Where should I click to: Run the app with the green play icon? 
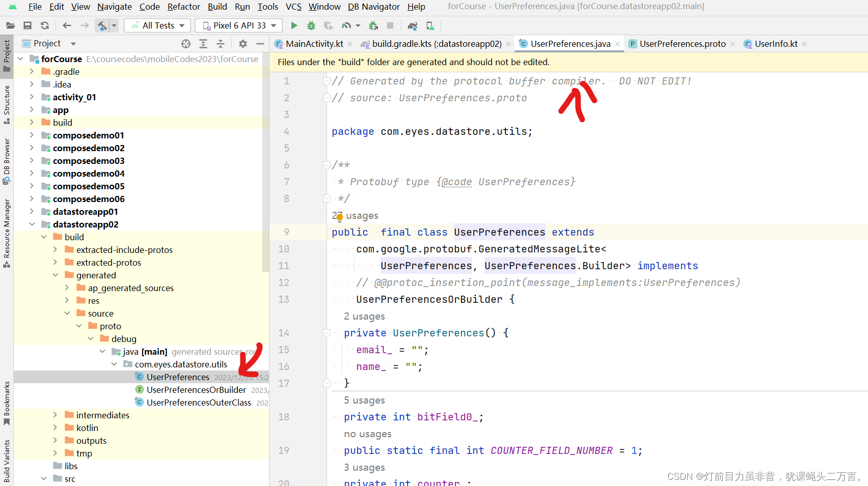(x=294, y=25)
